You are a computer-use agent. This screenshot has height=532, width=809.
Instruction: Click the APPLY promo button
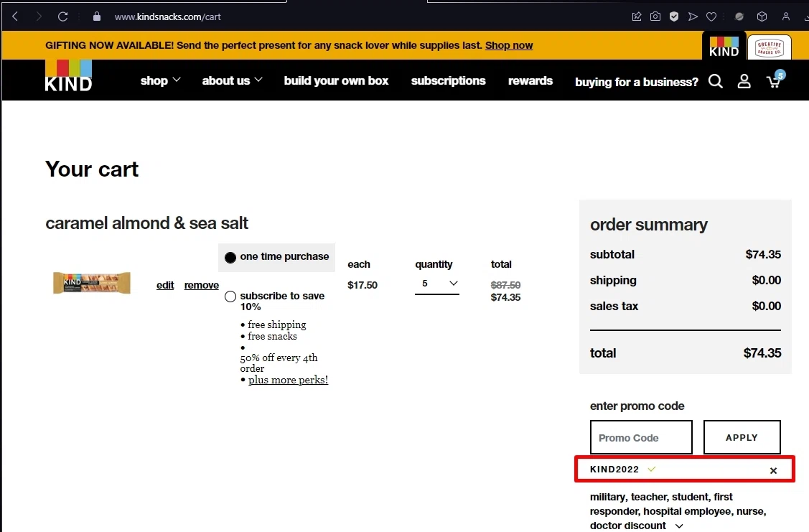pyautogui.click(x=742, y=437)
